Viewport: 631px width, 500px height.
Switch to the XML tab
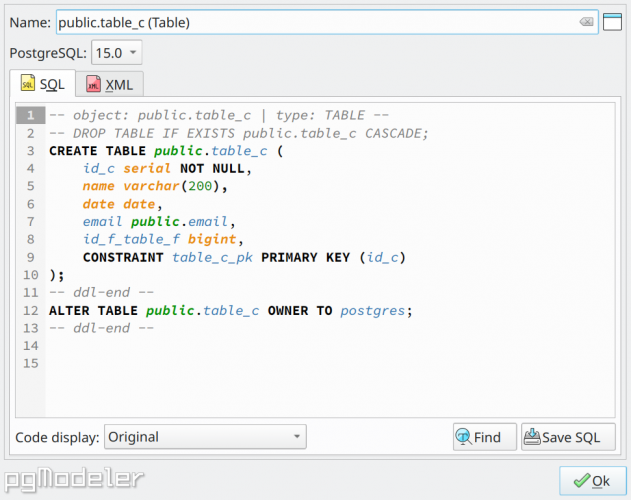109,84
